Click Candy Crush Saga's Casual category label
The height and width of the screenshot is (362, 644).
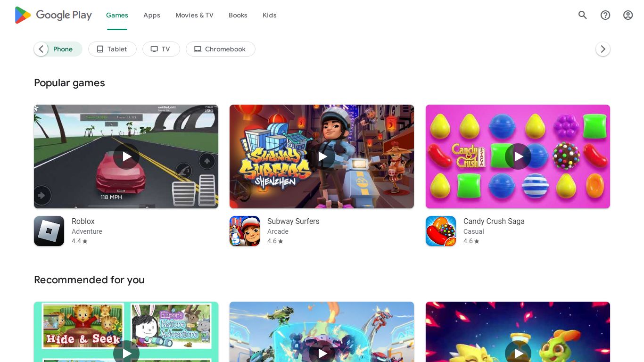click(x=474, y=231)
